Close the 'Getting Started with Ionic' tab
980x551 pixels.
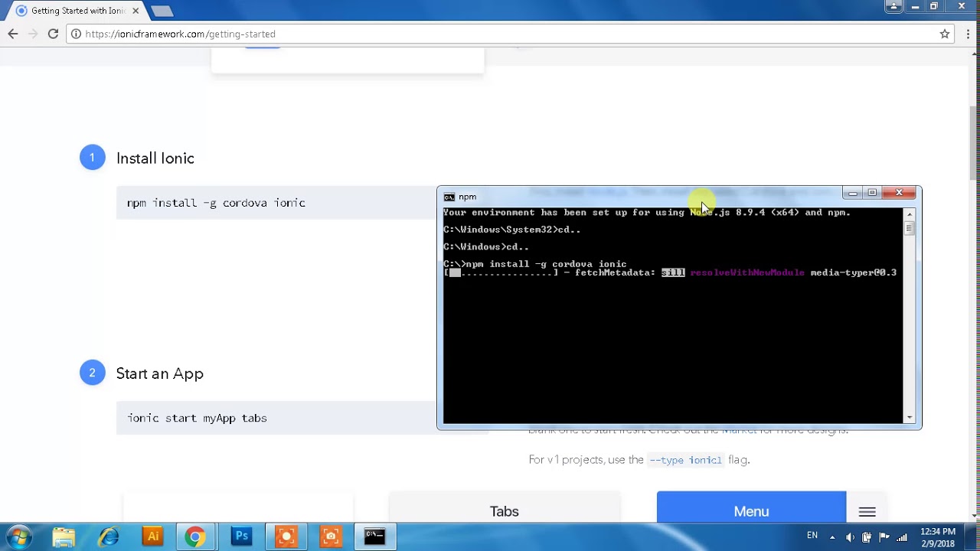coord(136,11)
